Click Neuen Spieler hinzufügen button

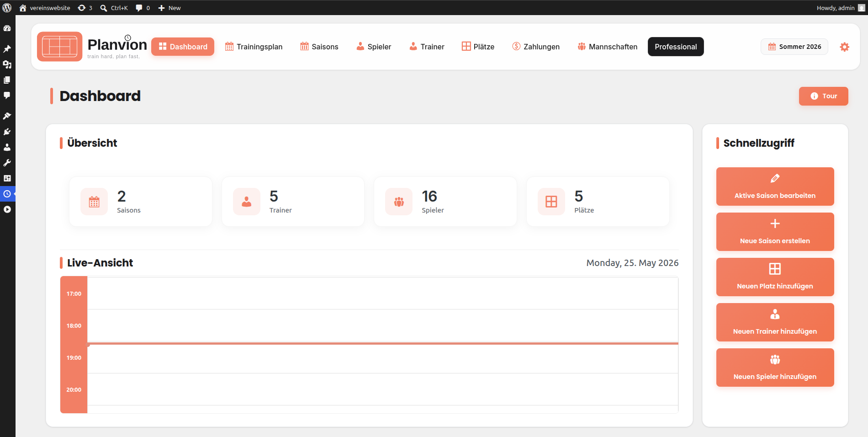pos(775,368)
